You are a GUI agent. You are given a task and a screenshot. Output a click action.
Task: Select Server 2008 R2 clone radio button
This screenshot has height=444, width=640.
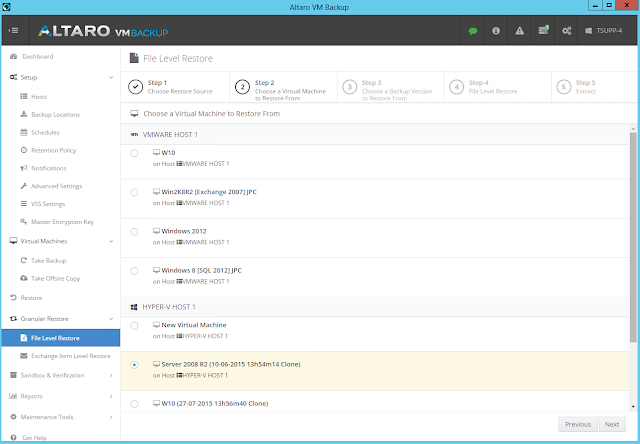134,365
